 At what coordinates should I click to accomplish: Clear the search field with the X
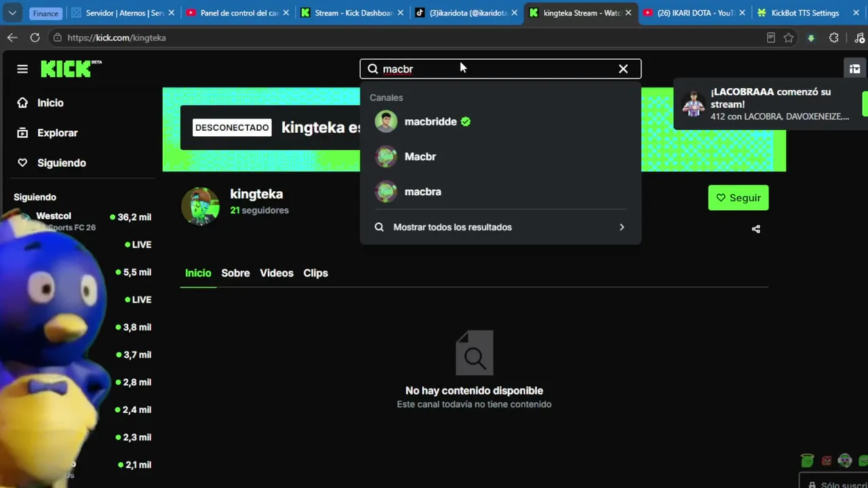coord(623,68)
